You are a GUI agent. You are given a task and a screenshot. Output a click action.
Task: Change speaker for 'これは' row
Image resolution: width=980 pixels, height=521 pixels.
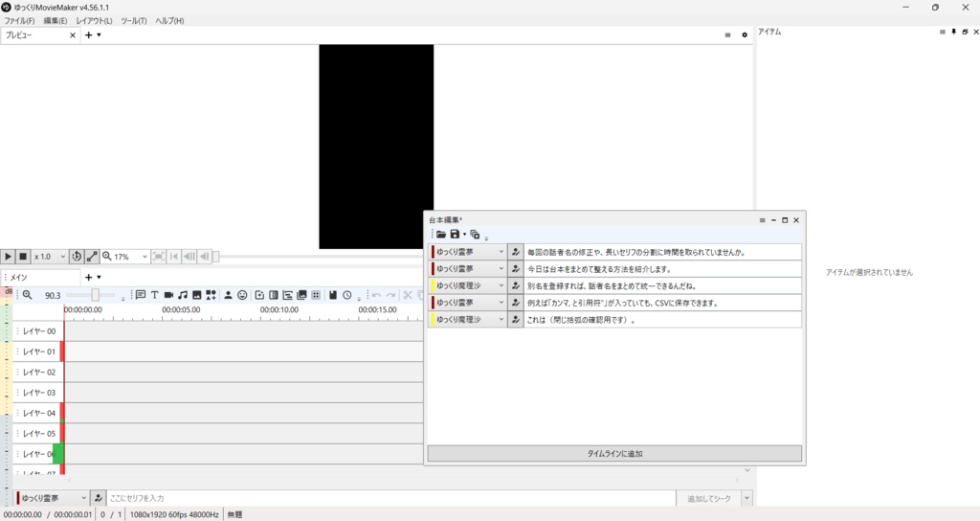pyautogui.click(x=468, y=320)
